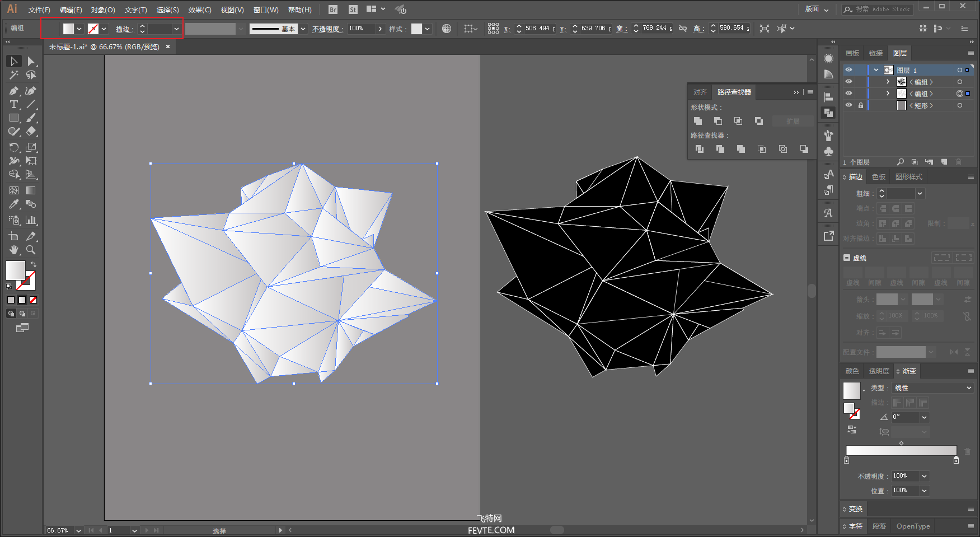Click Unite shape mode in Pathfinder
Screen dimensions: 980x537
698,121
